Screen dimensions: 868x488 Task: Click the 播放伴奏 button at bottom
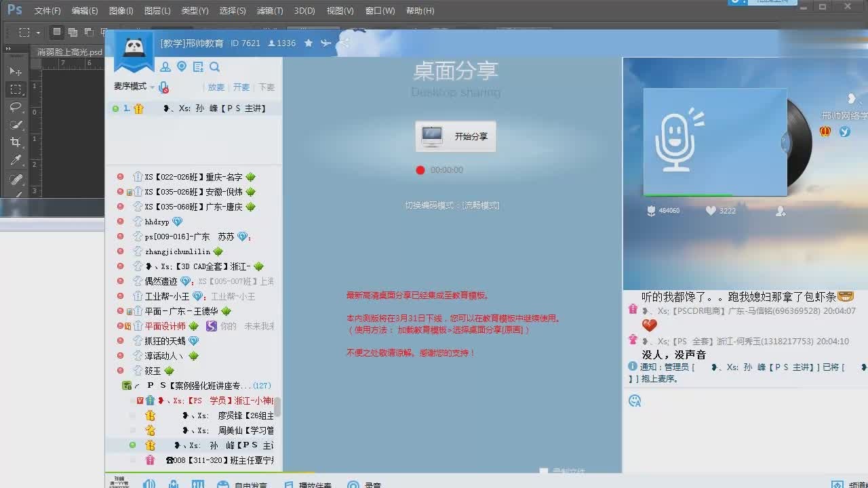tap(308, 485)
